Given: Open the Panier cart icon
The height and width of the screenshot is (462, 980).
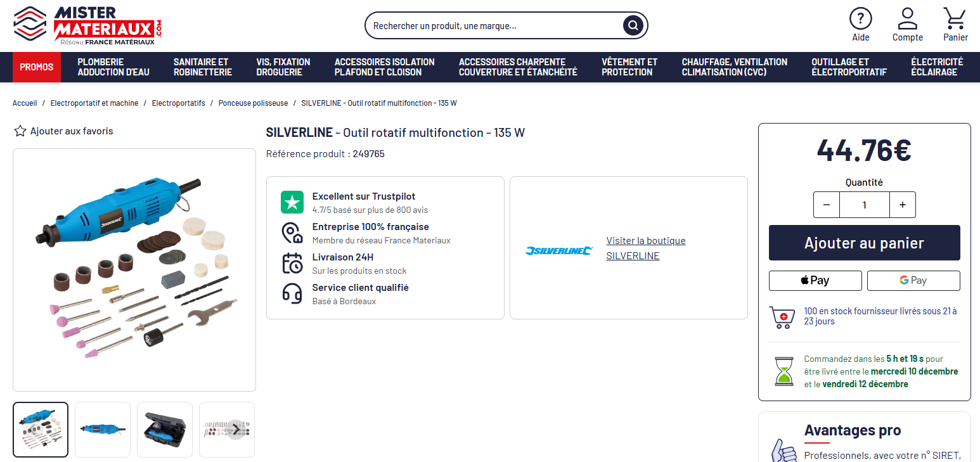Looking at the screenshot, I should click(x=955, y=18).
